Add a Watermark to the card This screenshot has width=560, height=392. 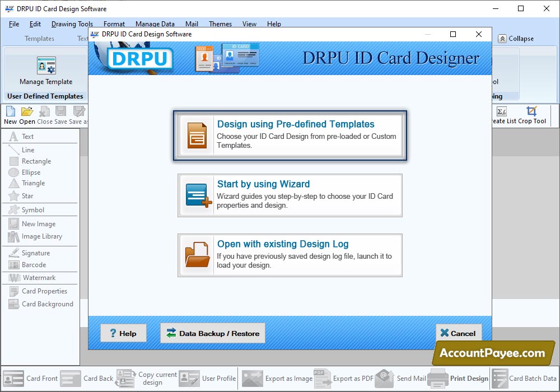click(x=32, y=278)
